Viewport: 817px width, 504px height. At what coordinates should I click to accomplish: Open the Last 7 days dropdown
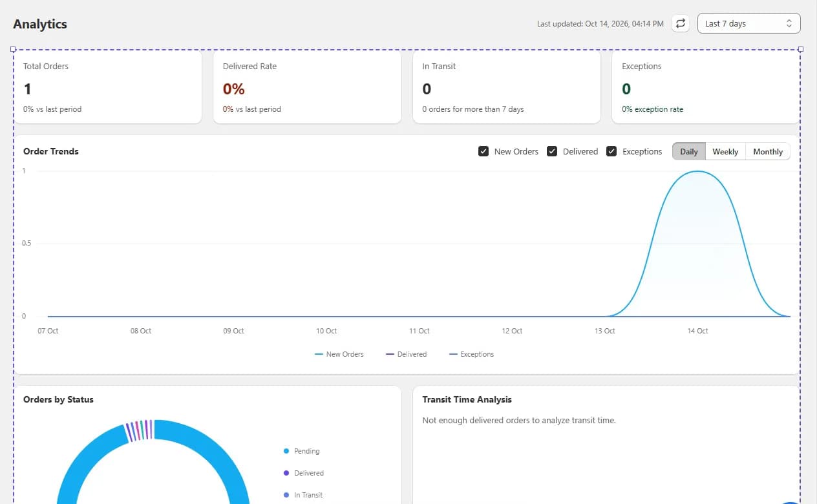pos(749,23)
